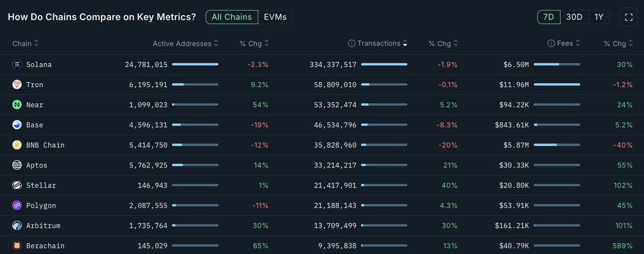Switch to the EVMs filter
644x254 pixels.
[275, 17]
